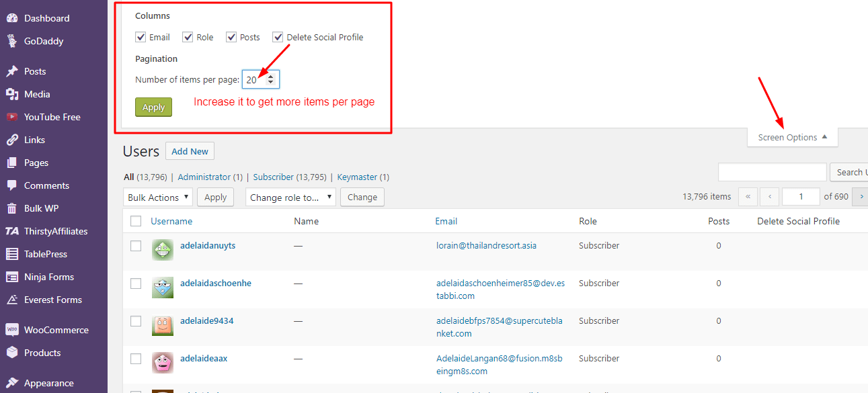Screen dimensions: 868x393
Task: Click the WooCommerce Woo icon
Action: pos(12,330)
